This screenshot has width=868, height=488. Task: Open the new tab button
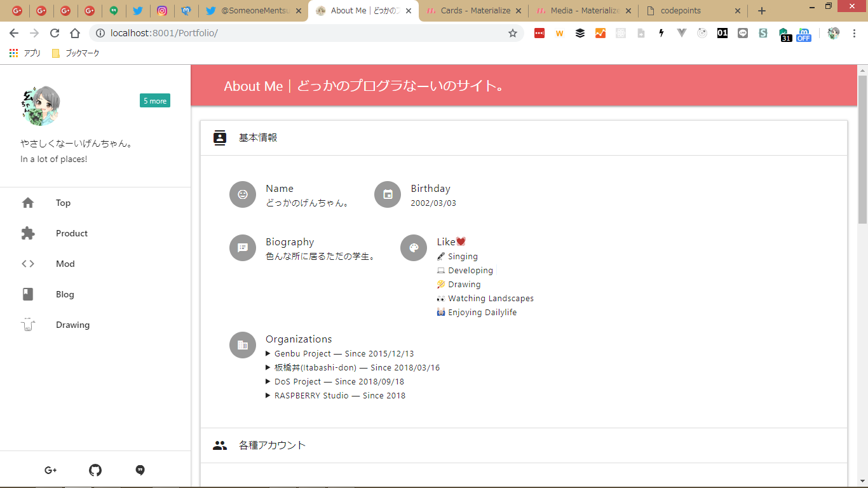point(762,11)
